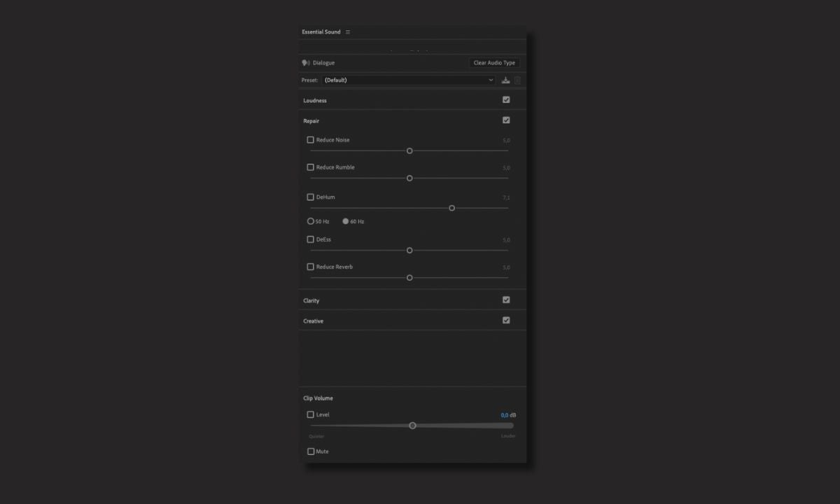Switch to the Essential Sound tab
This screenshot has height=504, width=840.
[321, 32]
